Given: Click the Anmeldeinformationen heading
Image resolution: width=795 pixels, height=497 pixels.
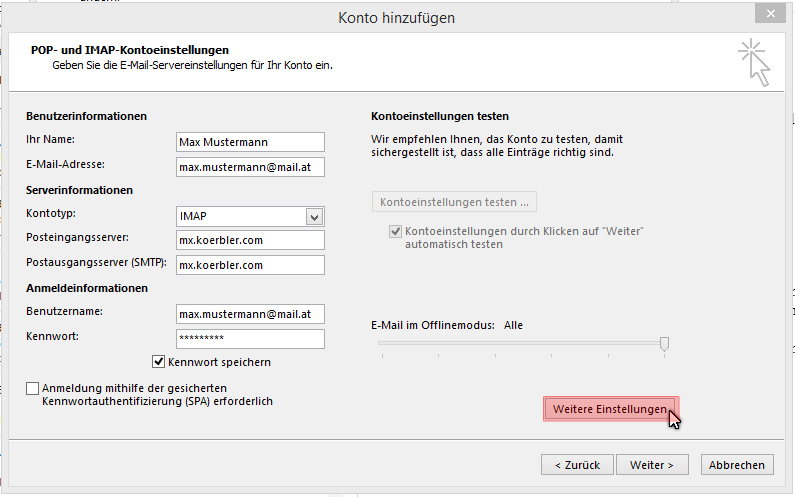Looking at the screenshot, I should 87,288.
